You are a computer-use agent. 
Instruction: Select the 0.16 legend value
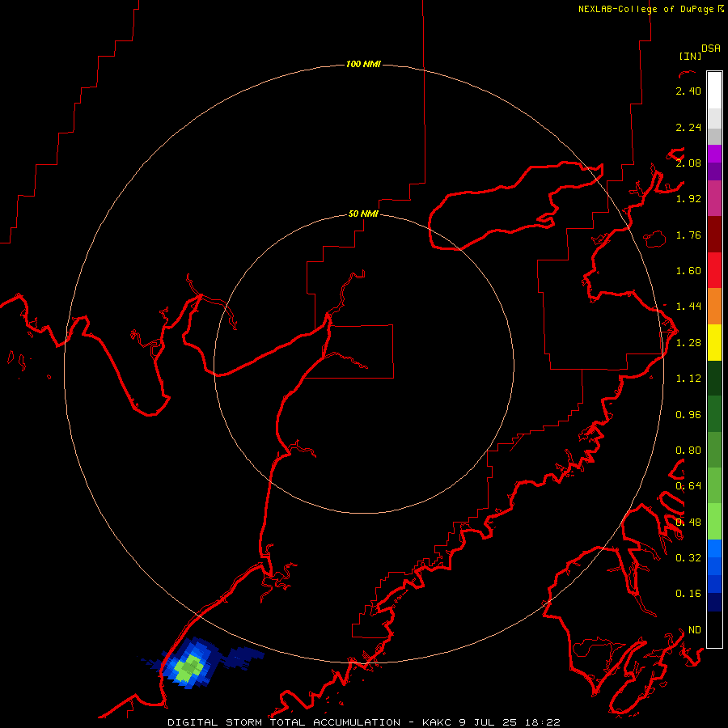tap(688, 594)
